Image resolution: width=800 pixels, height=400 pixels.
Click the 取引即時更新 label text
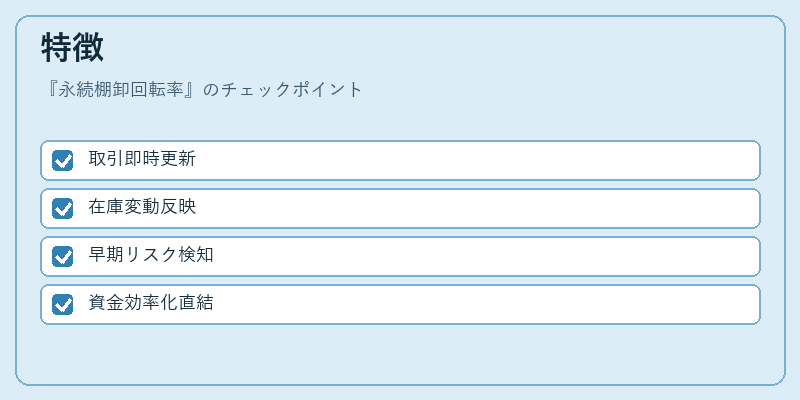pos(142,159)
